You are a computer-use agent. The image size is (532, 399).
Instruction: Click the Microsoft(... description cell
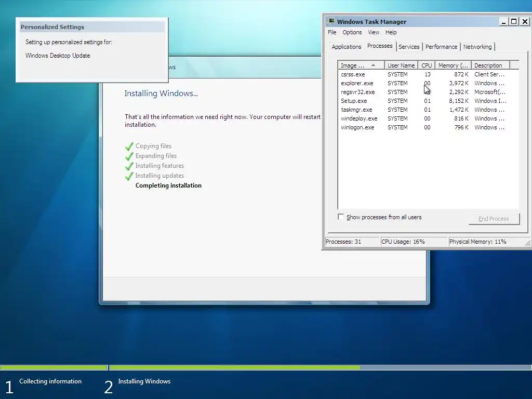(490, 92)
